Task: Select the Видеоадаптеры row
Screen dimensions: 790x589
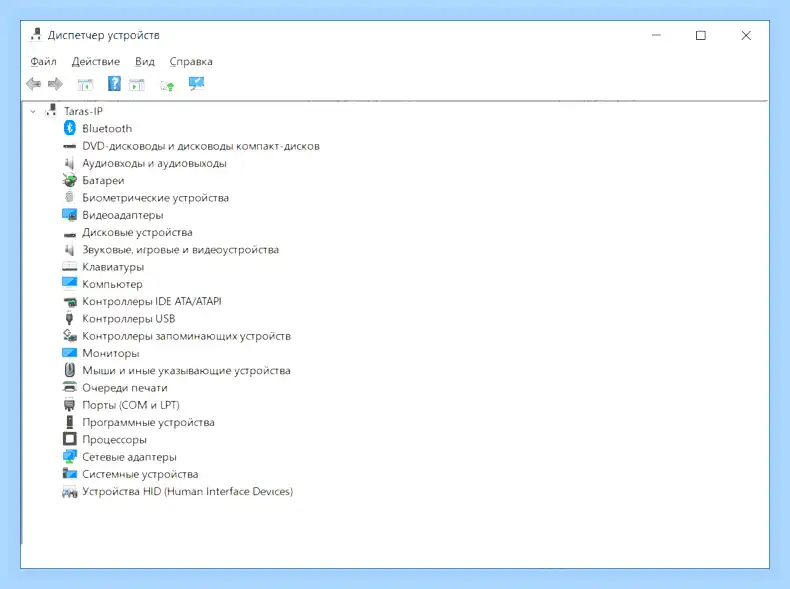Action: tap(123, 215)
